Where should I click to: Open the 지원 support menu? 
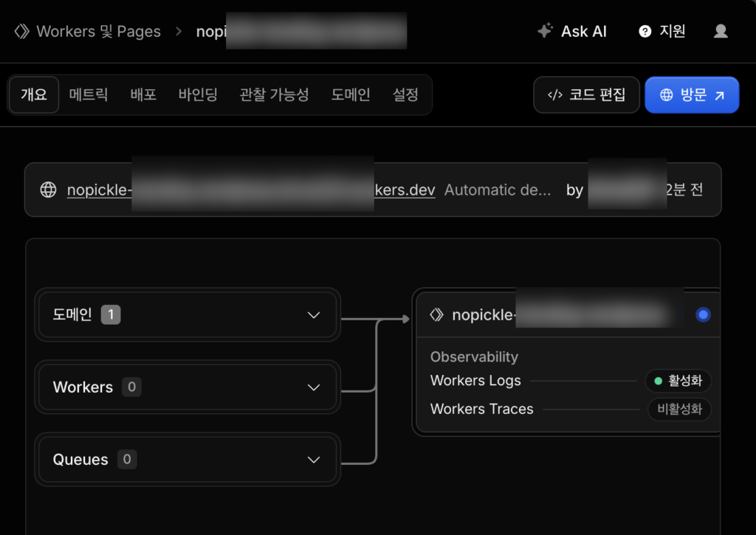(662, 31)
